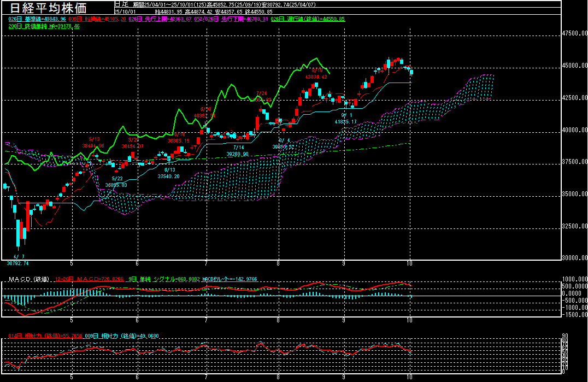Click the 日経平均株価 chart title
Screen dimensions: 588x382
pyautogui.click(x=49, y=9)
